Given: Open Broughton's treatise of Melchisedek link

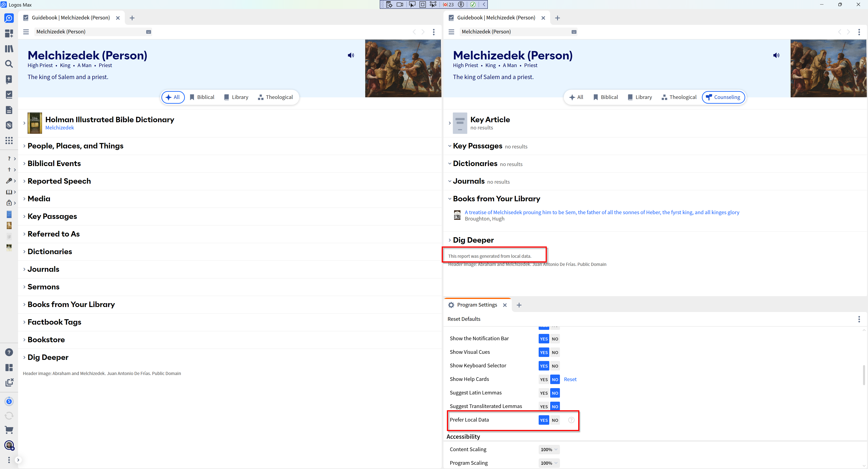Looking at the screenshot, I should tap(602, 212).
